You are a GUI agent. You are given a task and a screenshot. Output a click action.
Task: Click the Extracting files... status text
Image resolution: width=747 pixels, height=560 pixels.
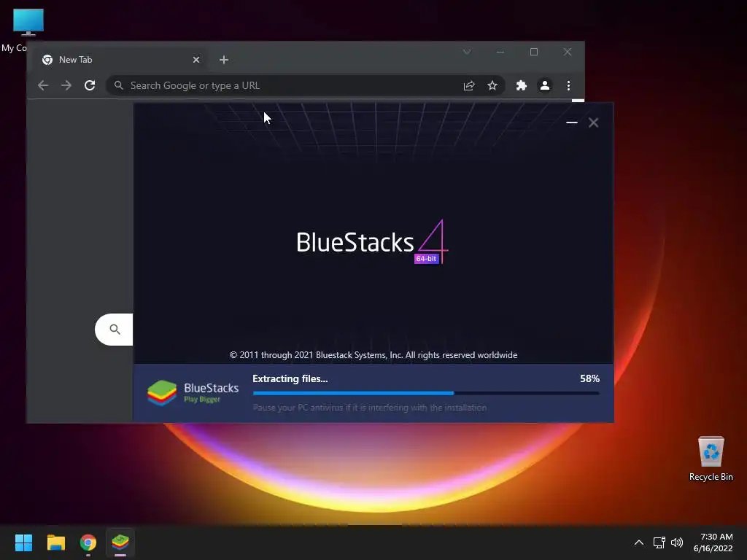click(x=290, y=378)
